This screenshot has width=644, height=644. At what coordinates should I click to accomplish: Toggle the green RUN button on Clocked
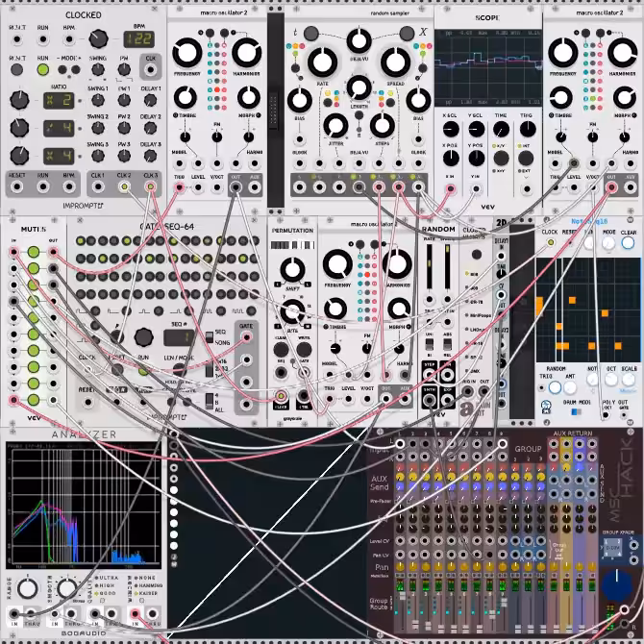[x=42, y=69]
